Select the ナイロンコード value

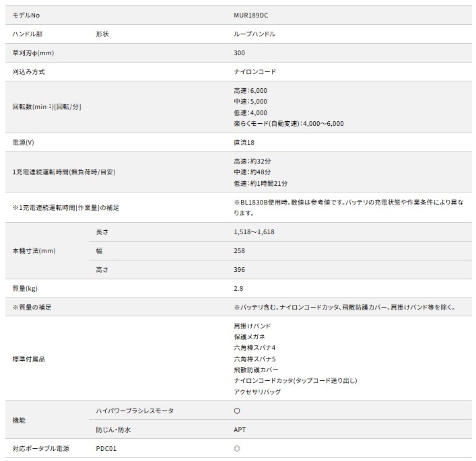tap(254, 71)
